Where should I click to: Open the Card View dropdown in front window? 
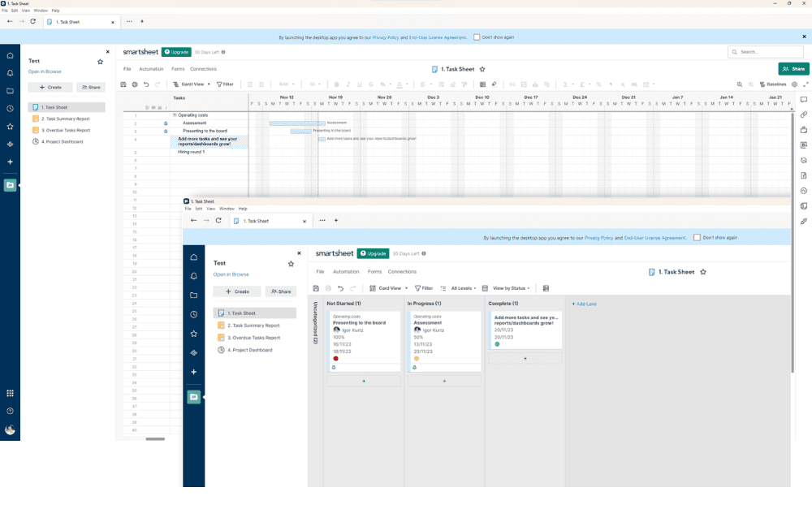pos(388,288)
